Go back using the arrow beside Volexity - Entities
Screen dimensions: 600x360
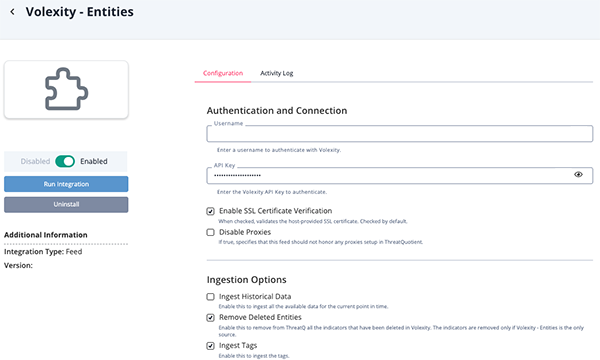click(x=13, y=12)
